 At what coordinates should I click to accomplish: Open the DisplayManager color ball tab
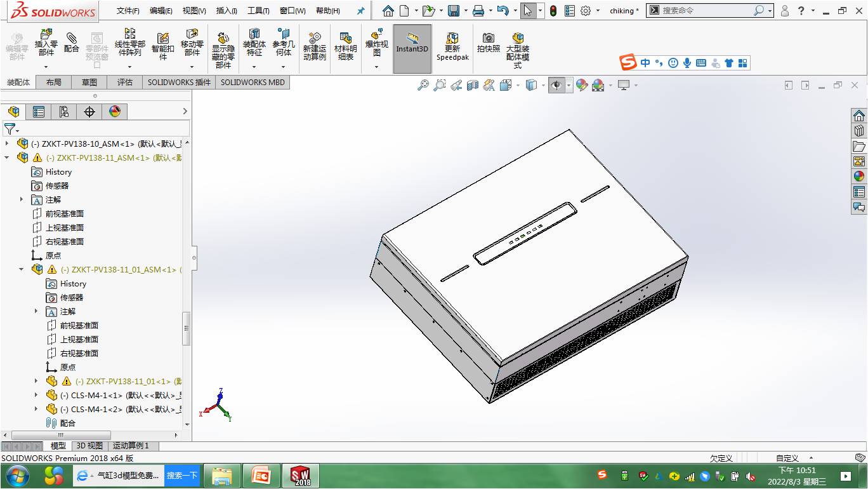pos(115,112)
